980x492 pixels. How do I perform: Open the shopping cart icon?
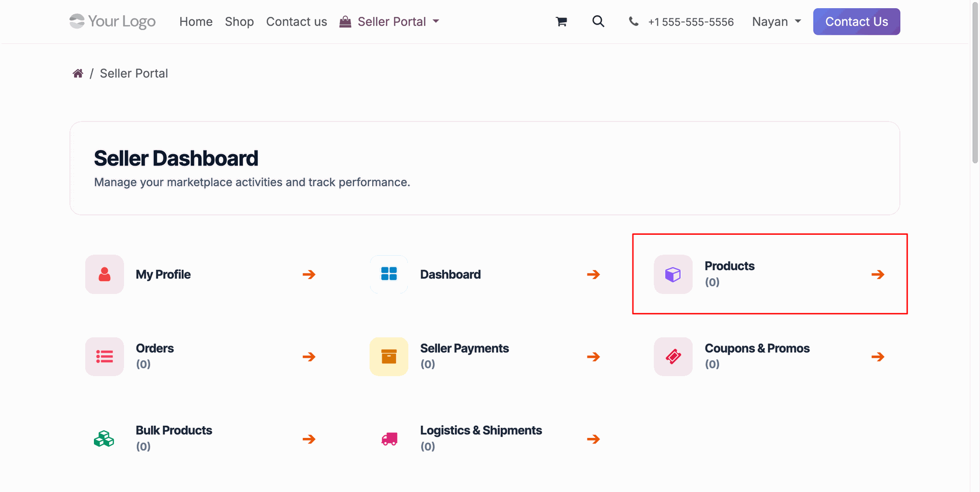[561, 21]
